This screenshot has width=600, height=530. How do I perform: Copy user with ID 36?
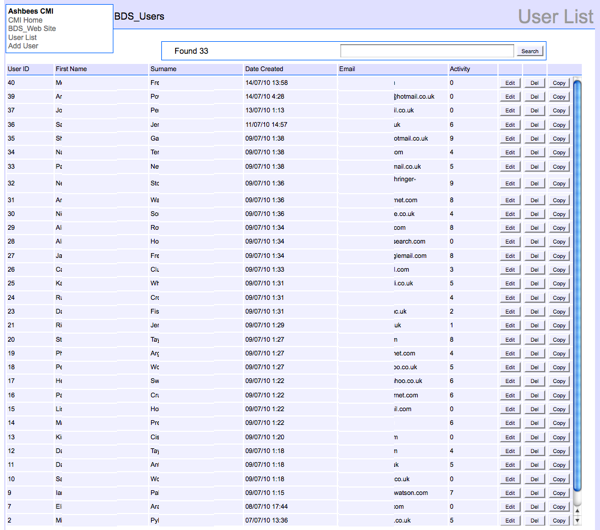point(559,125)
